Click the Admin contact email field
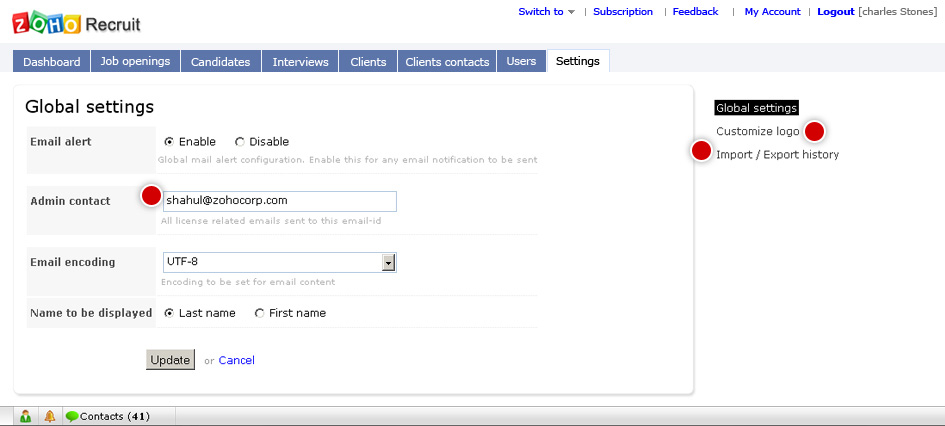The image size is (945, 426). [x=280, y=201]
